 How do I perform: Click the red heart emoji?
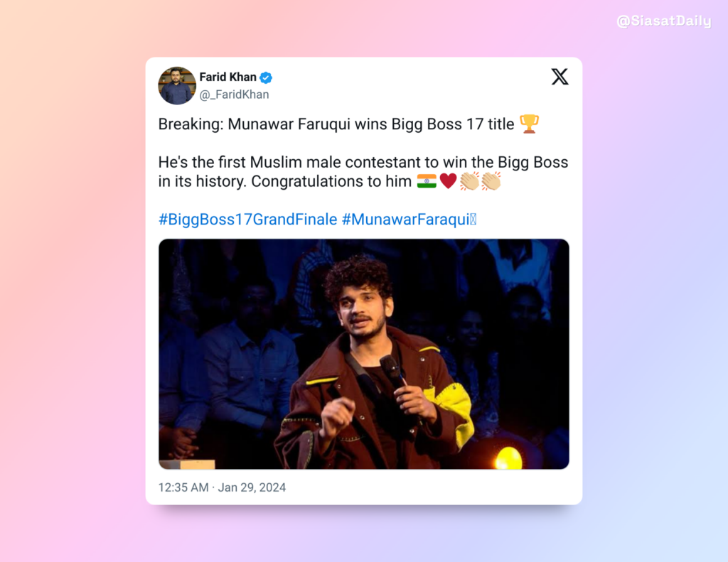448,181
